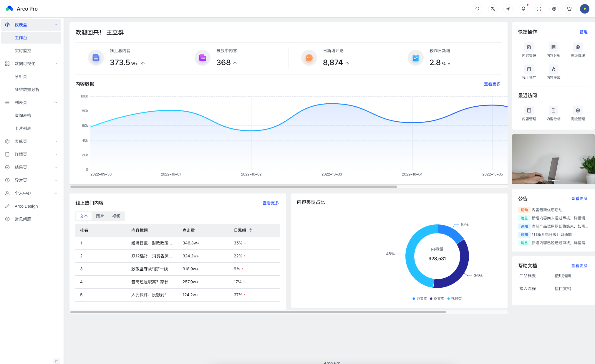Toggle sort on 日涨幅 column
This screenshot has height=364, width=595.
pyautogui.click(x=251, y=230)
